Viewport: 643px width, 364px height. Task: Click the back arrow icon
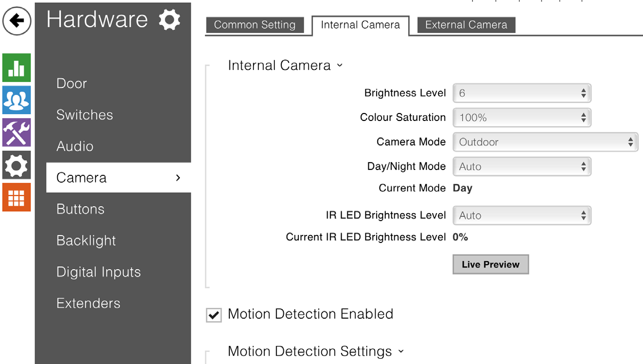pyautogui.click(x=17, y=21)
